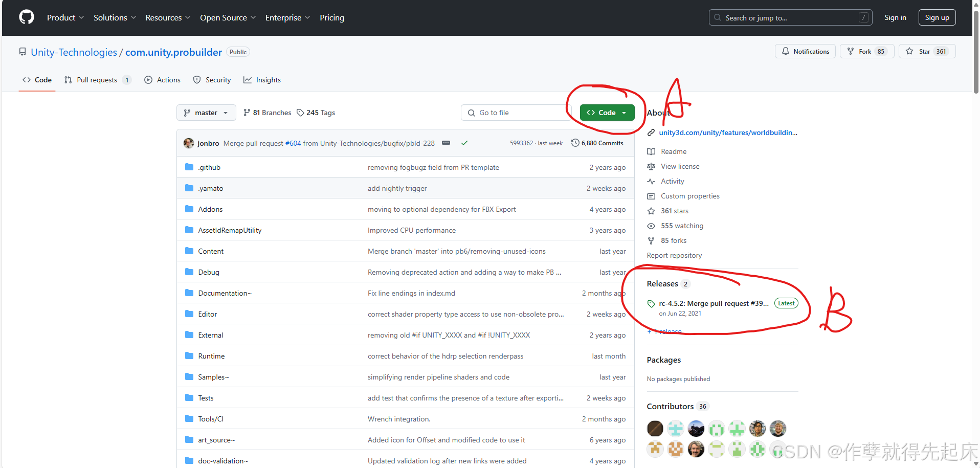Open the Addons folder
The image size is (980, 468).
210,209
